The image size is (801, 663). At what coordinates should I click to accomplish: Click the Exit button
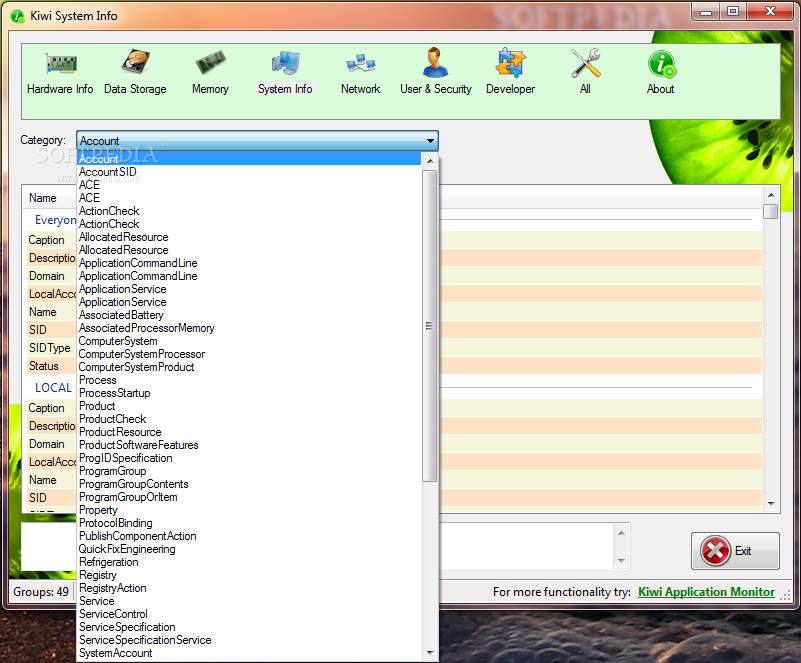click(735, 551)
